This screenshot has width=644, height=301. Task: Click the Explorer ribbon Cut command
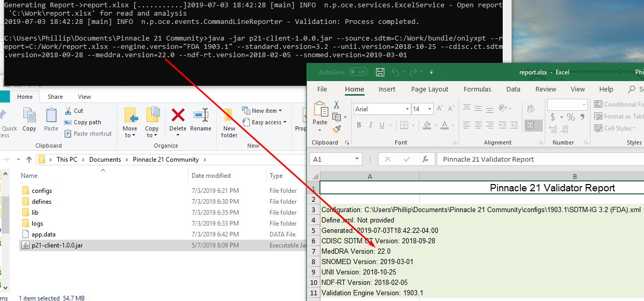coord(74,111)
